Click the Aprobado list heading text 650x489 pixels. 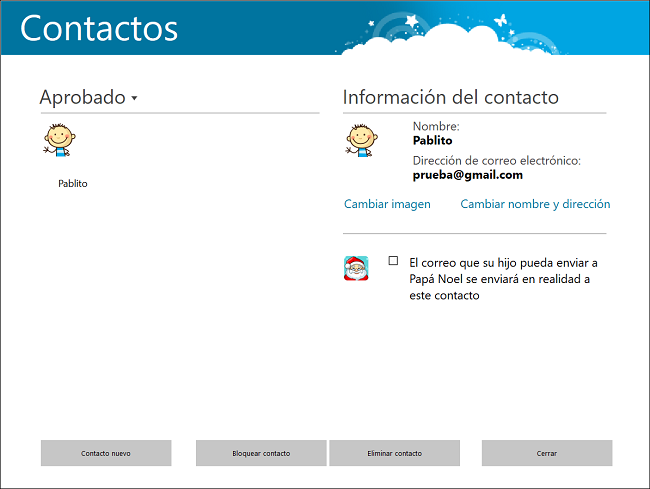82,97
